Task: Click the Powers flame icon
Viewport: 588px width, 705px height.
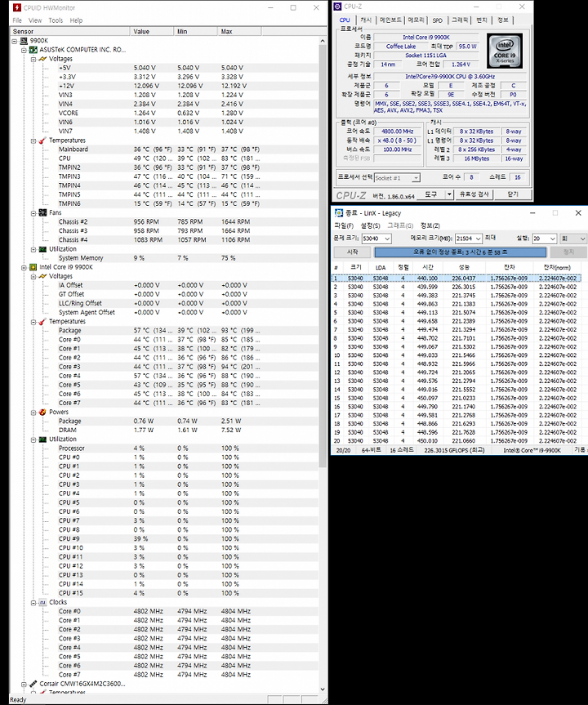Action: [x=42, y=412]
